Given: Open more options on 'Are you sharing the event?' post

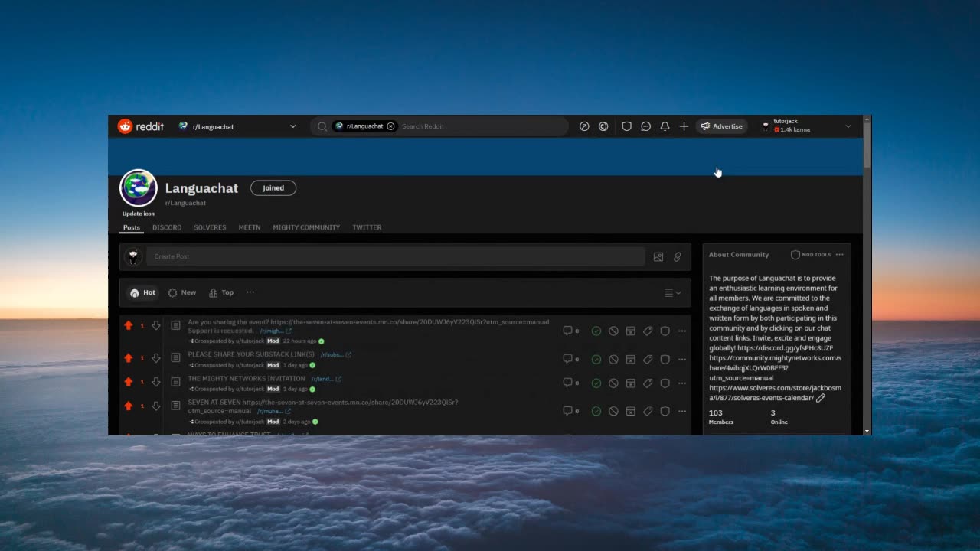Looking at the screenshot, I should [682, 331].
